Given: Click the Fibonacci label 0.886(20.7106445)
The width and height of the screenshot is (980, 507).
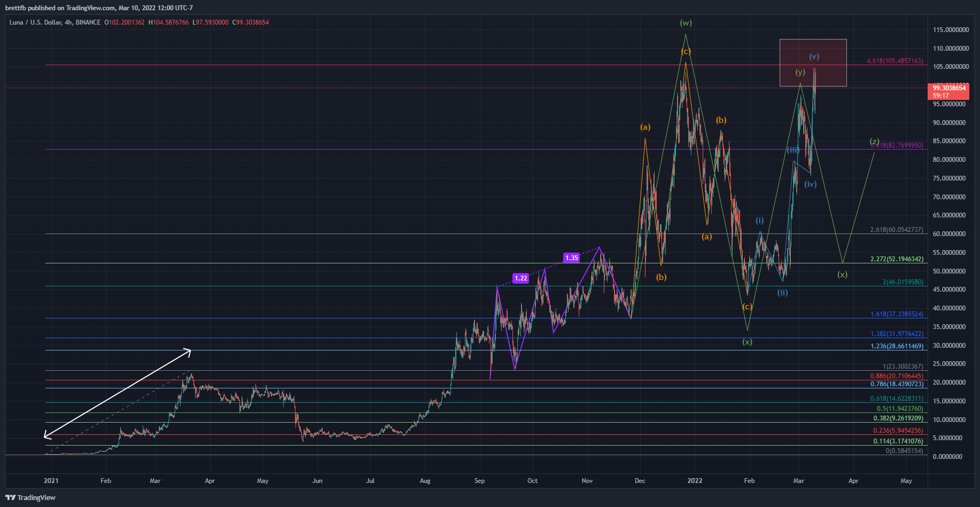Looking at the screenshot, I should click(x=897, y=376).
